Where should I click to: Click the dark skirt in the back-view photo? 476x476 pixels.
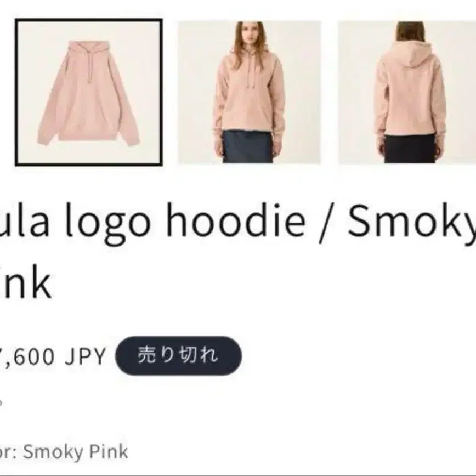tap(410, 149)
